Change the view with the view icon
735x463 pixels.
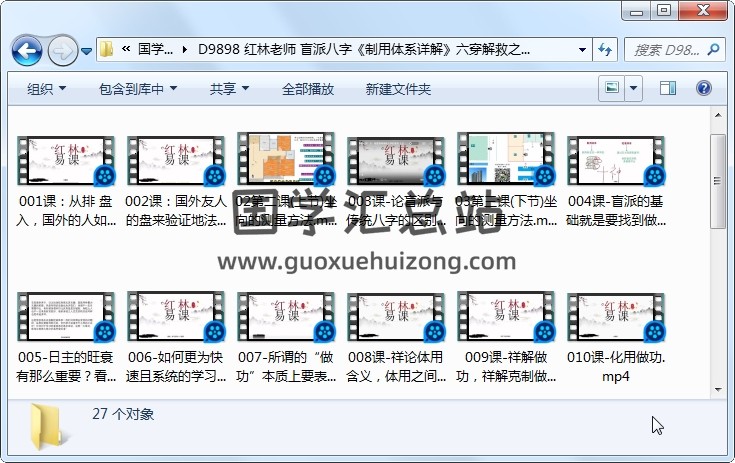611,88
